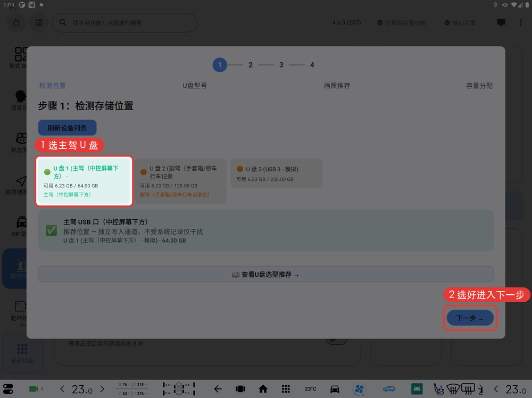Click the blue car side-view icon
The height and width of the screenshot is (398, 532).
389,389
